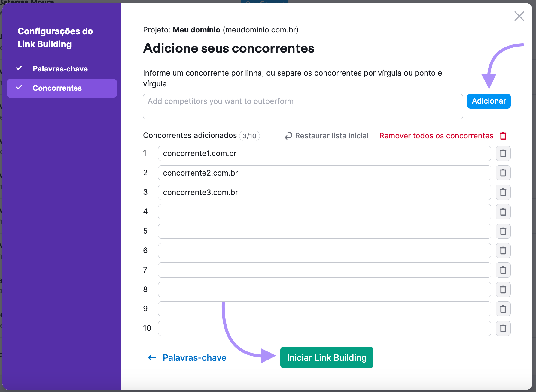Delete competitor row 3 with trash icon
Screen dimensions: 536x392
[x=503, y=192]
